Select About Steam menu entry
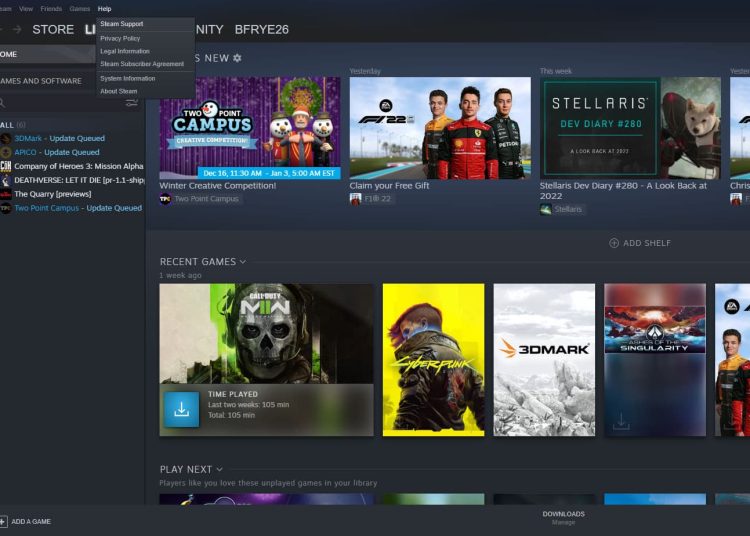Image resolution: width=750 pixels, height=536 pixels. point(145,91)
